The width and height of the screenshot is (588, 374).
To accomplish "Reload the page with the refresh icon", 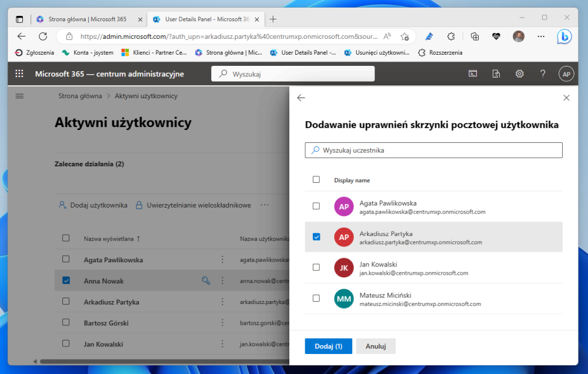I will 43,36.
